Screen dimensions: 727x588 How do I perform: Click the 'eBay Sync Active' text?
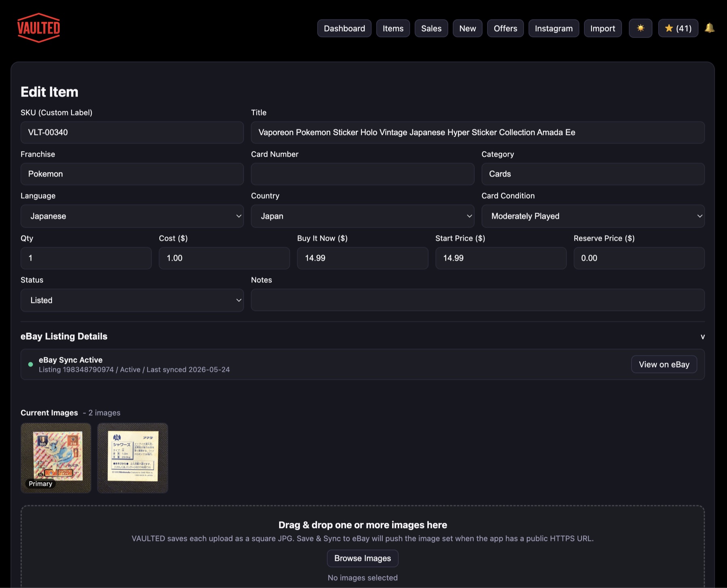click(x=71, y=360)
